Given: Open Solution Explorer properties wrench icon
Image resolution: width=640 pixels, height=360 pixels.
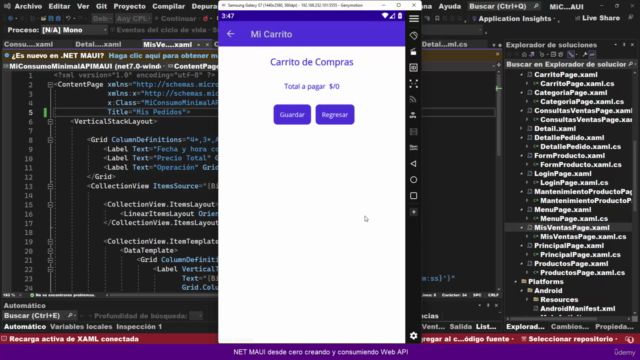Looking at the screenshot, I should 584,55.
